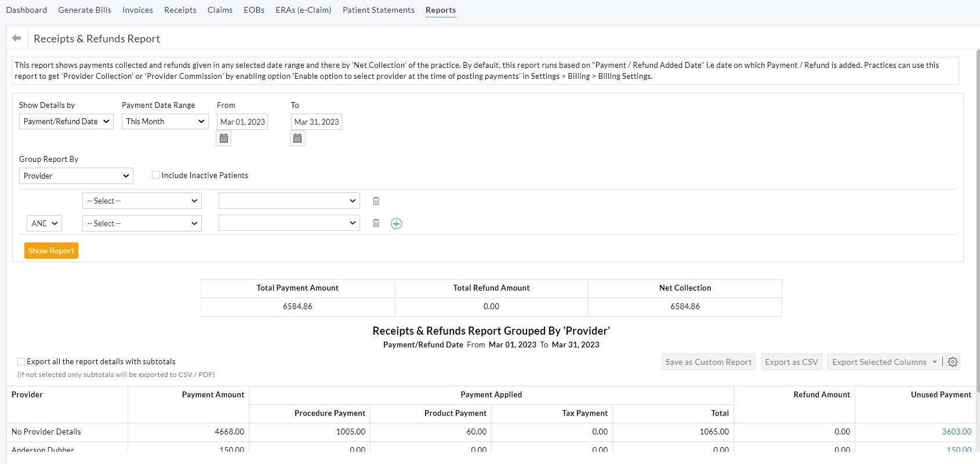Open the AND operator dropdown

tap(44, 223)
